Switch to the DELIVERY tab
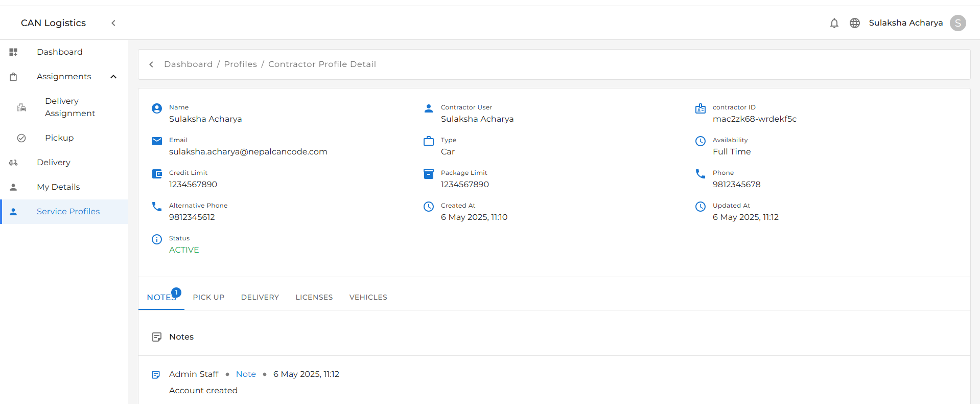Screen dimensions: 980x404 (260, 298)
